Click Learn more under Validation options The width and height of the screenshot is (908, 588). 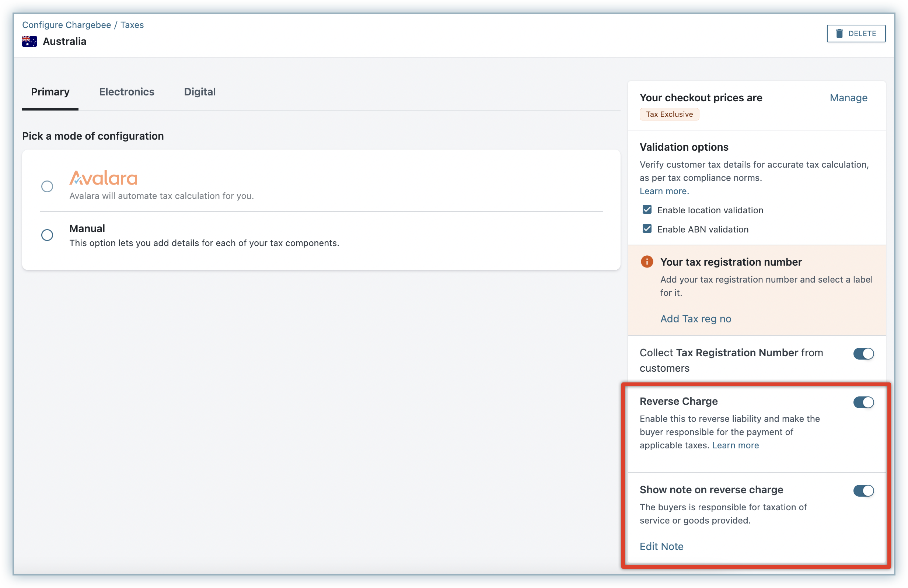(x=664, y=191)
